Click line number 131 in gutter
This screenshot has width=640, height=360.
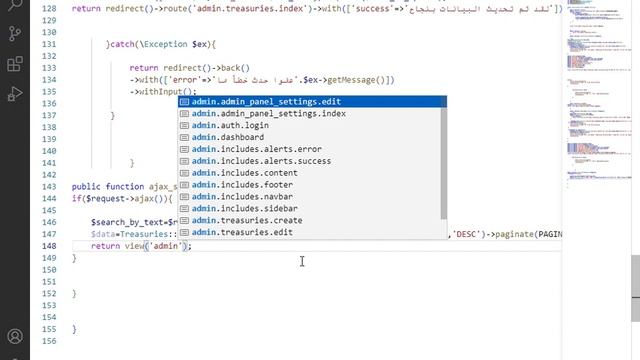pos(49,44)
